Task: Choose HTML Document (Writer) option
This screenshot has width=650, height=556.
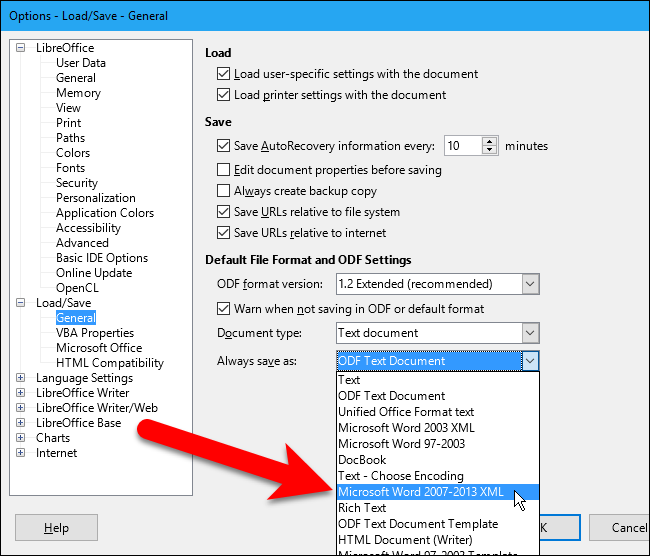Action: point(437,540)
